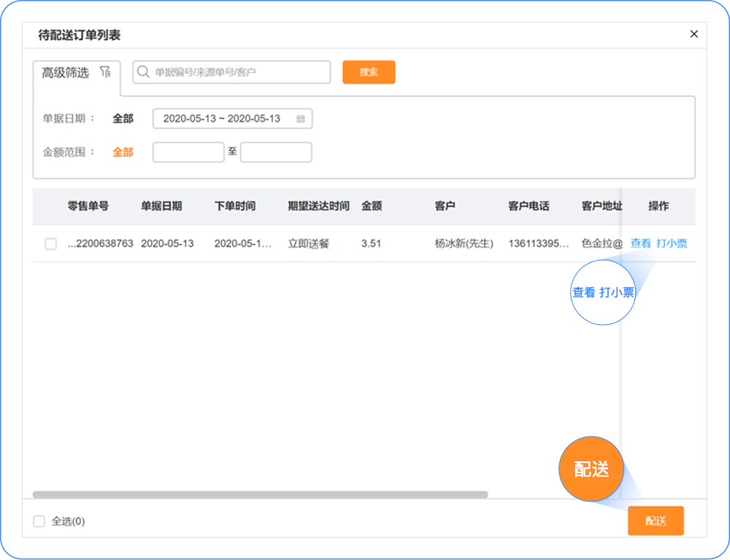Viewport: 730px width, 560px height.
Task: Click the 客户 column header
Action: pyautogui.click(x=445, y=206)
